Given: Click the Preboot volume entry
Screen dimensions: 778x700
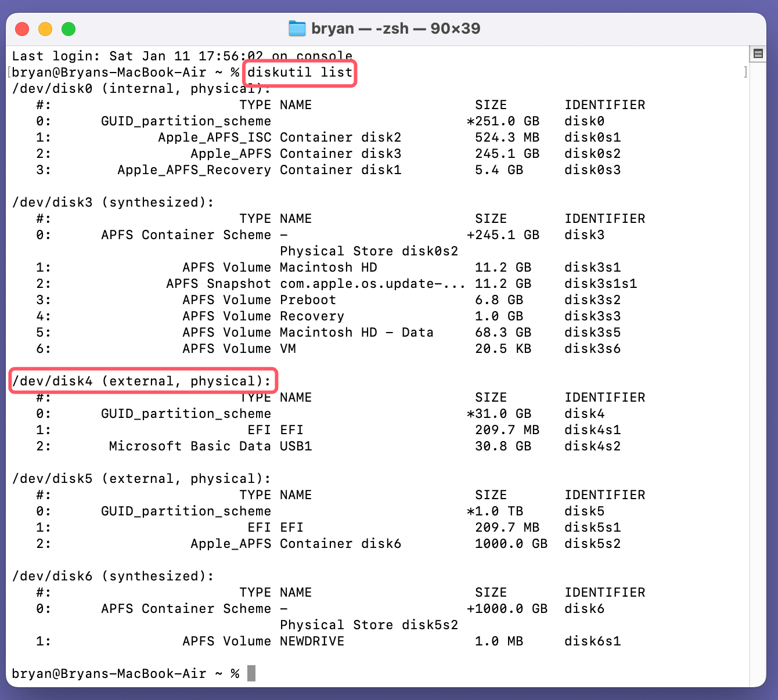Looking at the screenshot, I should click(308, 300).
